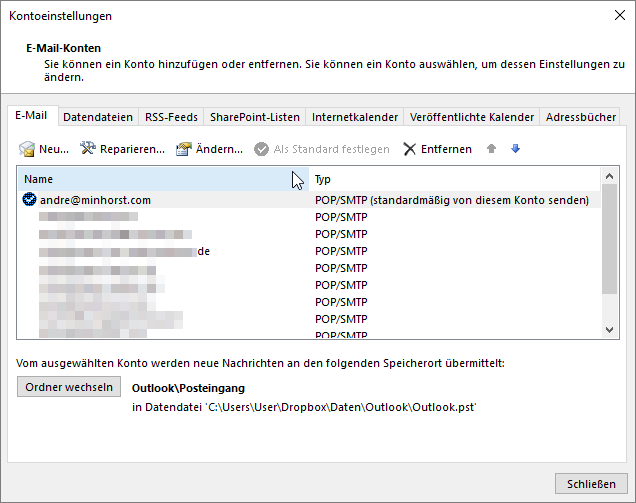Image resolution: width=636 pixels, height=503 pixels.
Task: Click Reparieren... label
Action: (132, 149)
